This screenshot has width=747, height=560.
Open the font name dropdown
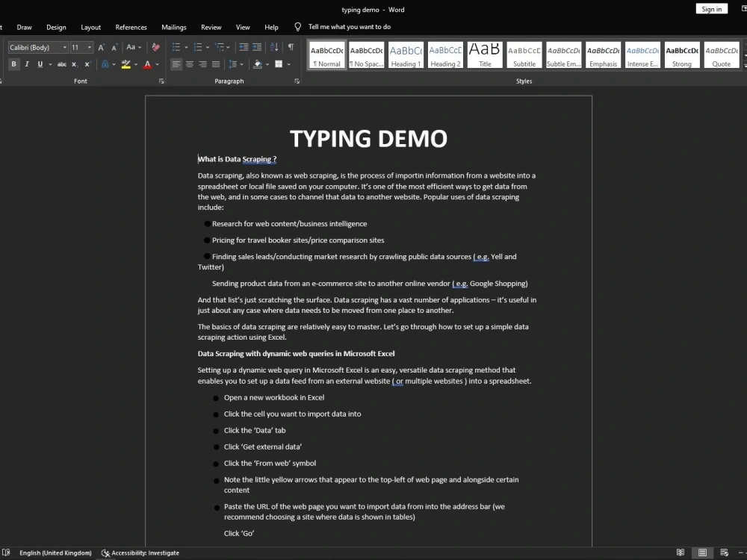tap(65, 48)
